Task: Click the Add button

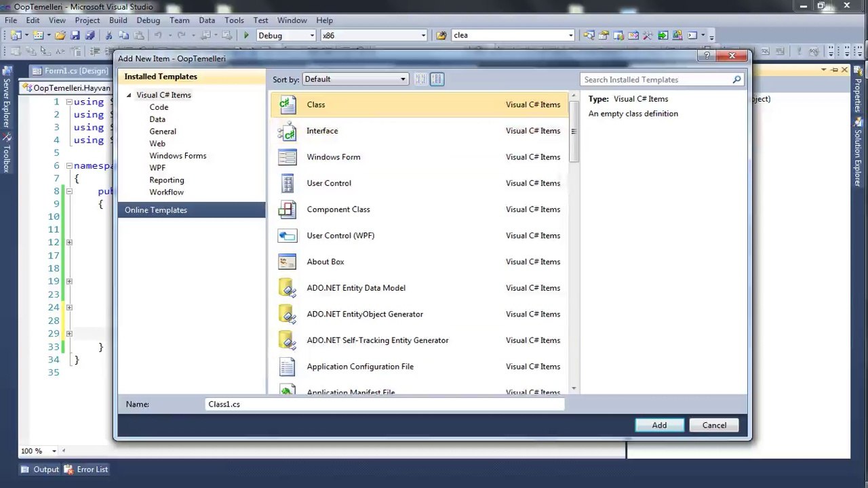Action: (x=659, y=425)
